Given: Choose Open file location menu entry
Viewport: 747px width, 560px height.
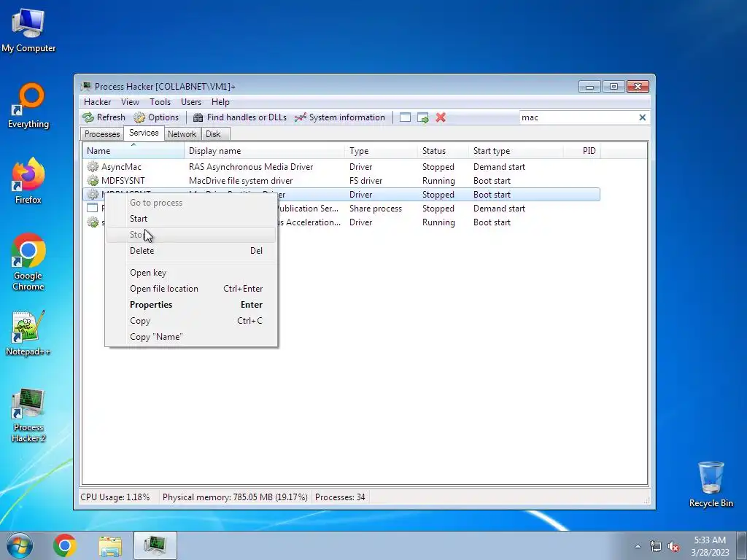Looking at the screenshot, I should click(x=190, y=289).
